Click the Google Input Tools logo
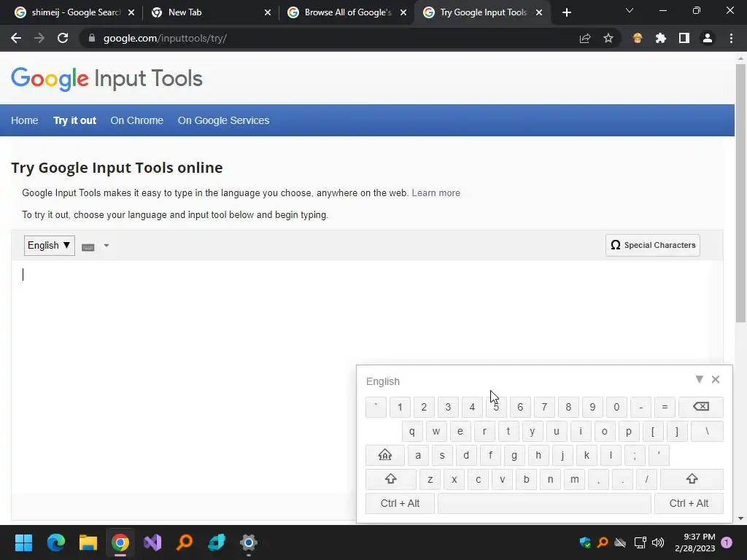 coord(107,79)
